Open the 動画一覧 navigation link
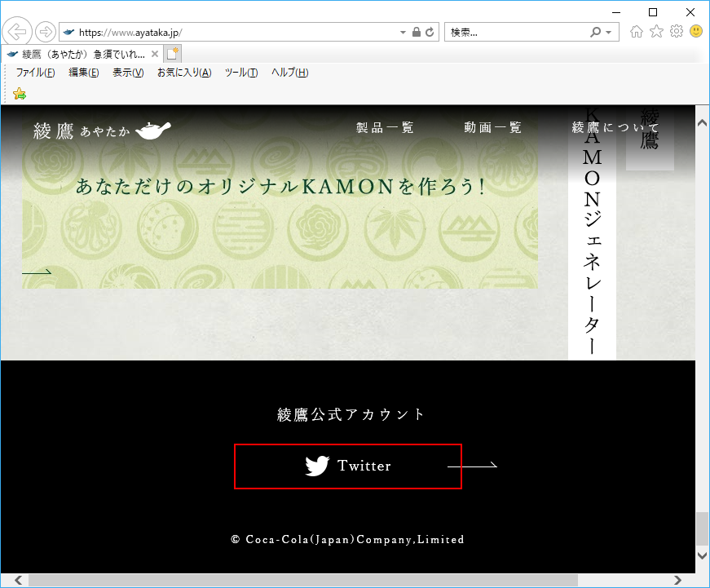Image resolution: width=710 pixels, height=588 pixels. pyautogui.click(x=492, y=127)
